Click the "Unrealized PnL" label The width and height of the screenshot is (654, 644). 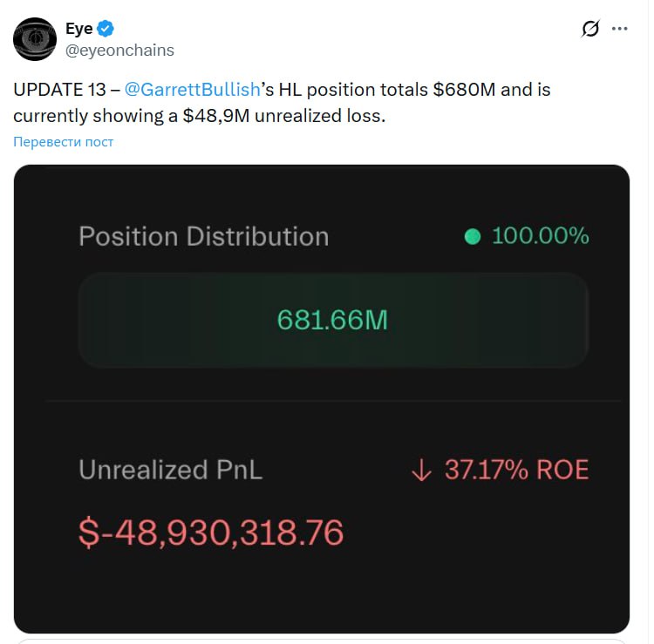(170, 471)
